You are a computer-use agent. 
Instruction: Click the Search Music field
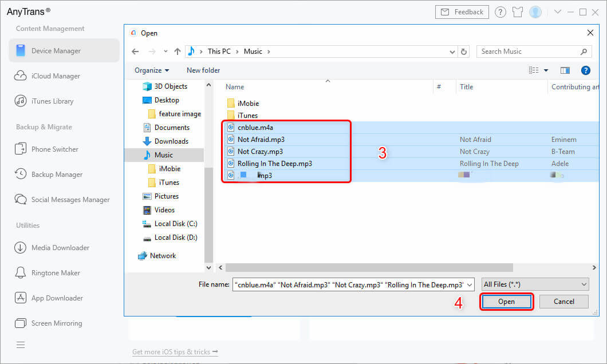click(534, 52)
